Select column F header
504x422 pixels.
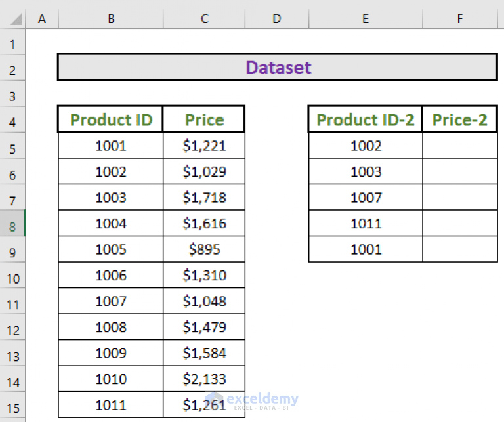(460, 18)
